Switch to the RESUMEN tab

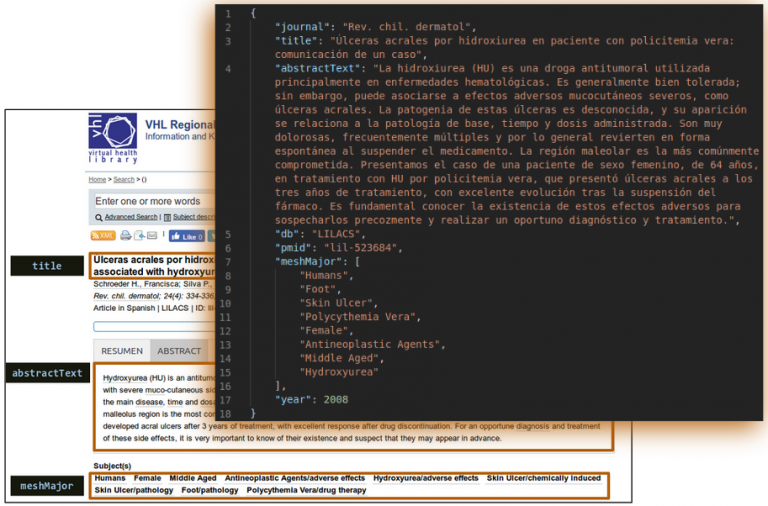122,351
